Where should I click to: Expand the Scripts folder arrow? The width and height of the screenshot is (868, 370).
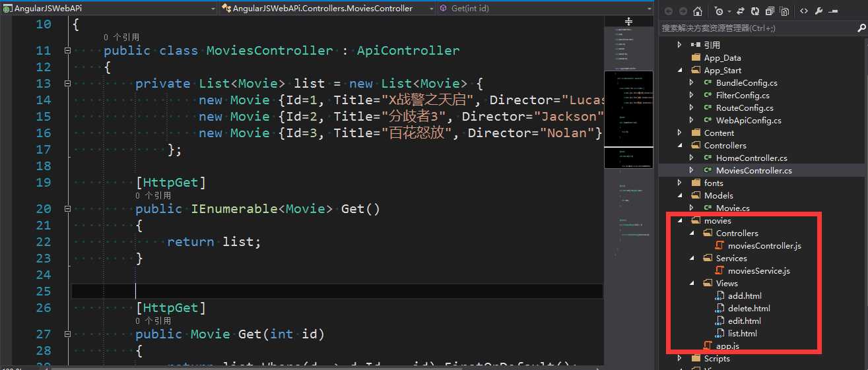[x=680, y=358]
